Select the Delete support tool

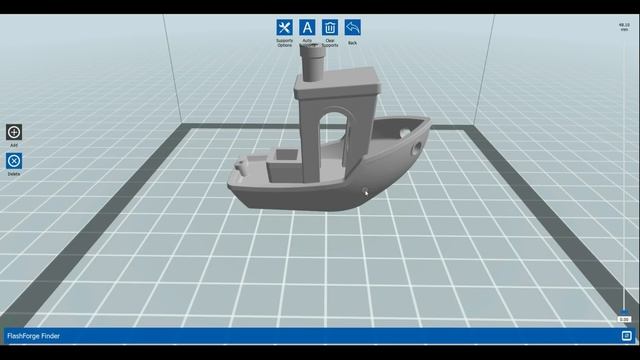pyautogui.click(x=14, y=161)
